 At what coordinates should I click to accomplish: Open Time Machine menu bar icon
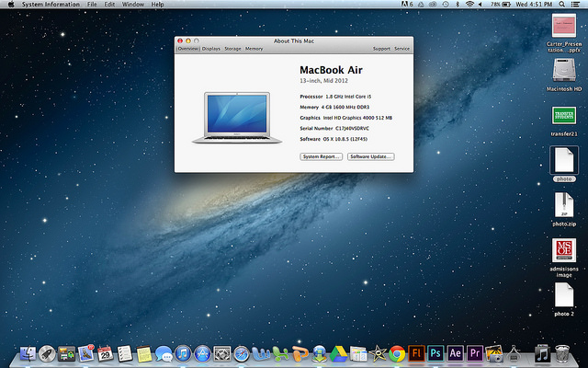tap(446, 5)
